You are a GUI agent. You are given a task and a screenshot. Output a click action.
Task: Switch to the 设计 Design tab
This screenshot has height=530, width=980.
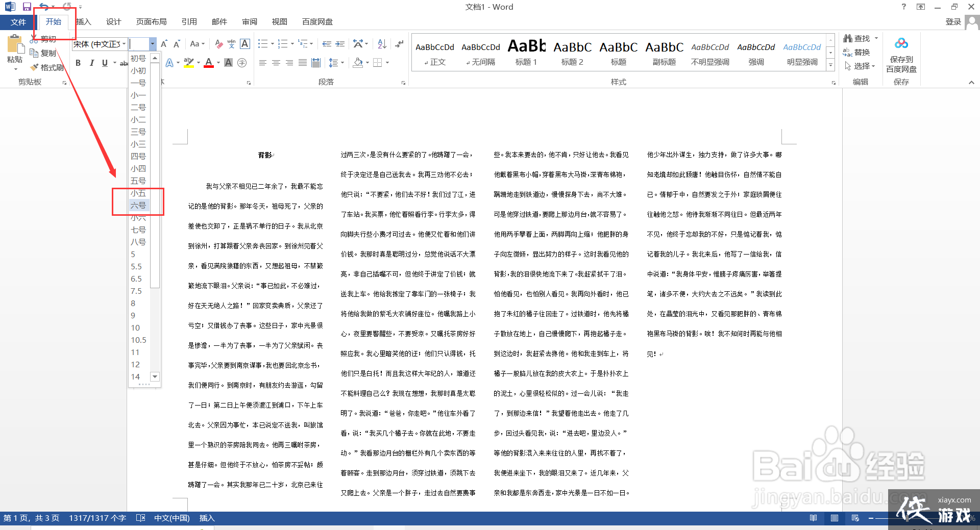[x=114, y=22]
